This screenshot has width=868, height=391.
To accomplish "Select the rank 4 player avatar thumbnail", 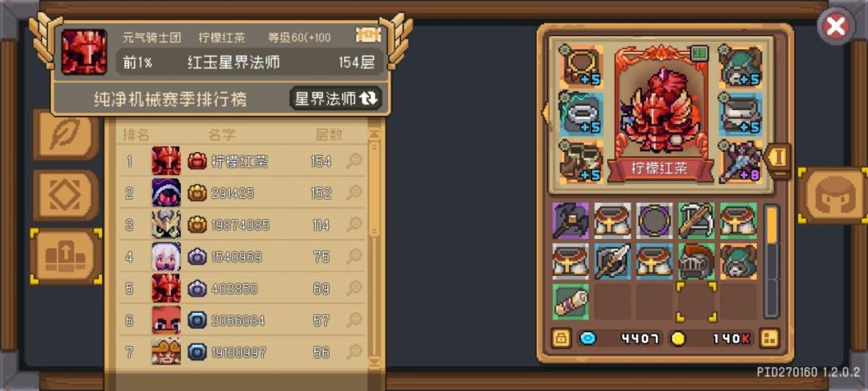I will coord(166,257).
